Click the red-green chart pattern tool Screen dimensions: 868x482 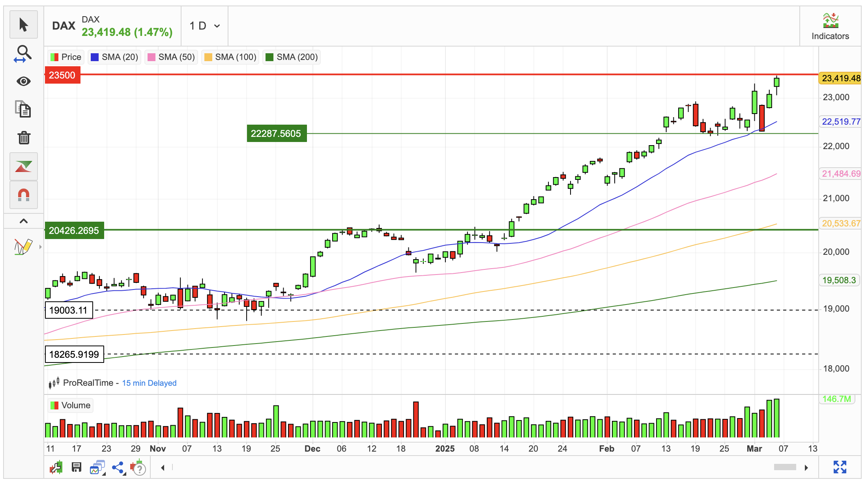pos(24,166)
